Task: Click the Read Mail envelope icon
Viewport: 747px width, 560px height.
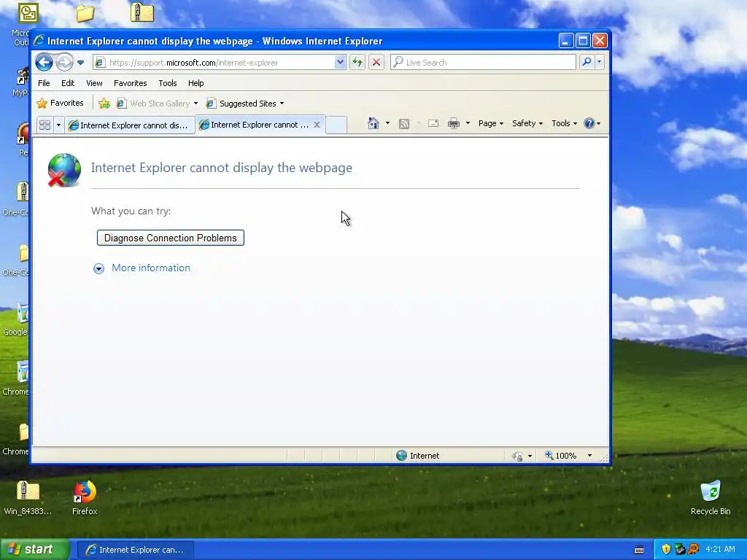Action: tap(433, 124)
